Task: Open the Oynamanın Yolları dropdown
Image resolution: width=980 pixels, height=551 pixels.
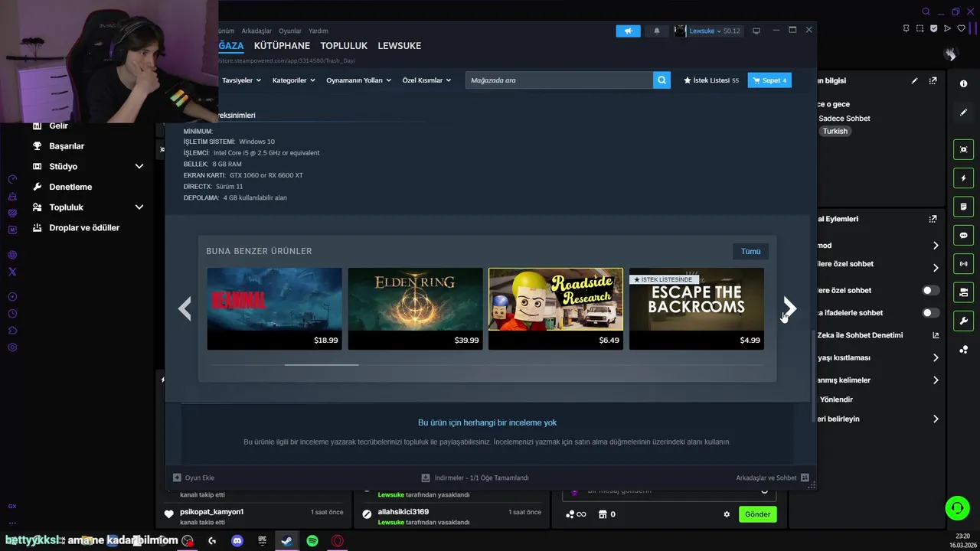Action: [x=358, y=80]
